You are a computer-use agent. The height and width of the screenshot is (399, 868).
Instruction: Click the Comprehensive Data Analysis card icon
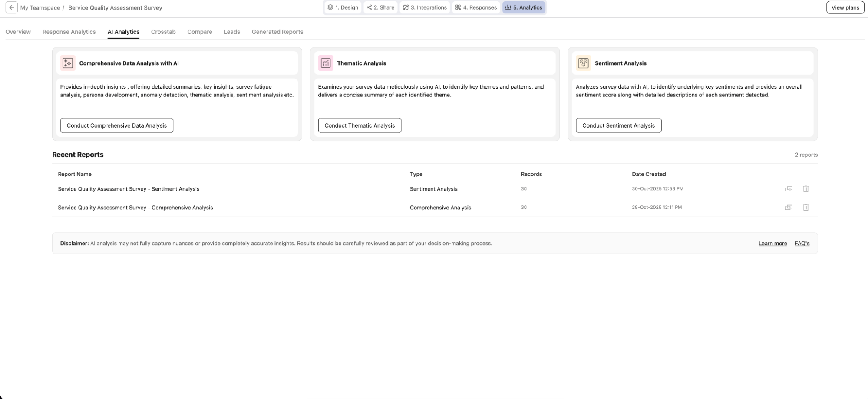(68, 63)
